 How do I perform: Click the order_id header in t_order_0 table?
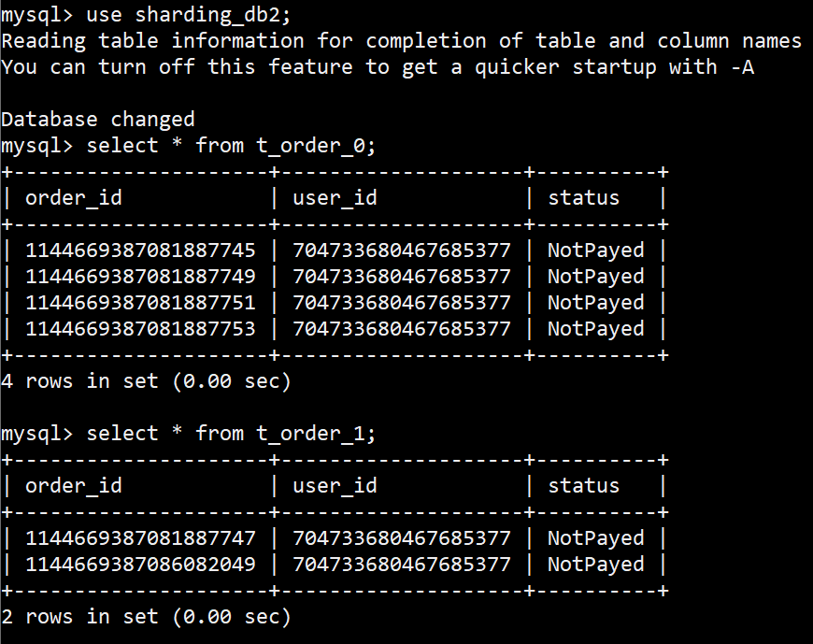(74, 198)
